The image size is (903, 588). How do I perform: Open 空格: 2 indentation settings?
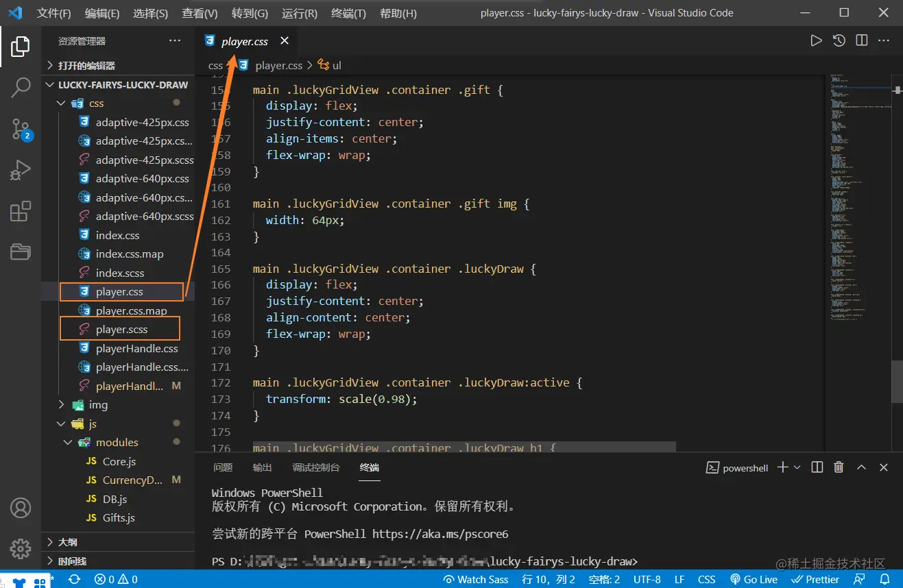point(604,580)
